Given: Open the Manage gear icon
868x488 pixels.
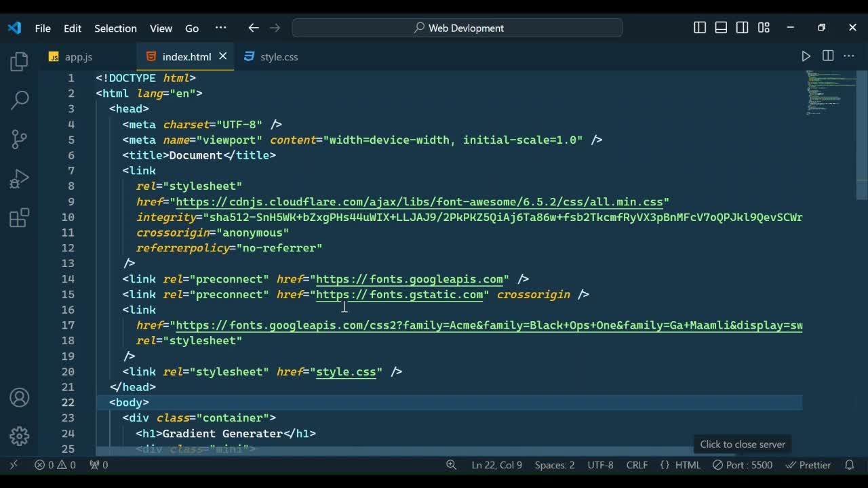Looking at the screenshot, I should point(19,436).
